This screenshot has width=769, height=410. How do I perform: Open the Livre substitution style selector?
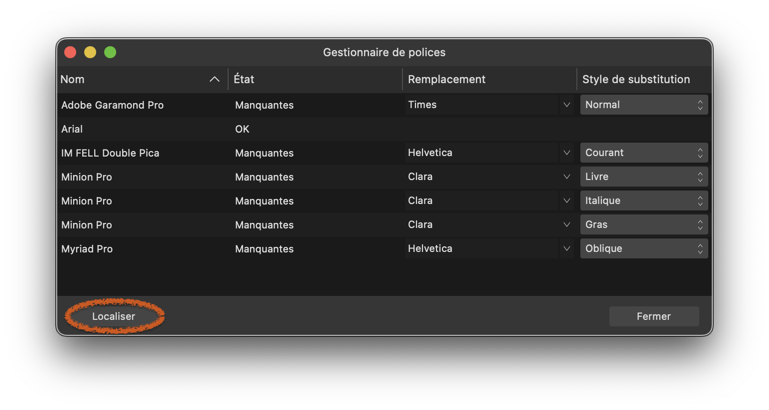tap(644, 177)
